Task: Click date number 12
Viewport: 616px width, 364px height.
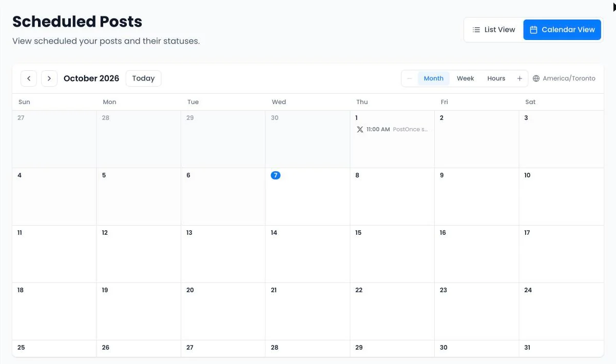Action: [x=105, y=233]
